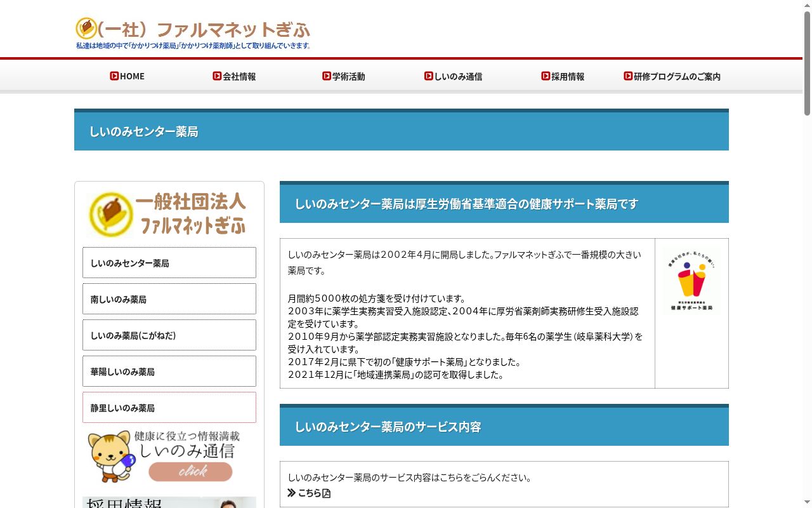Viewport: 812px width, 508px height.
Task: Open the 学術活動 menu item
Action: (x=343, y=76)
